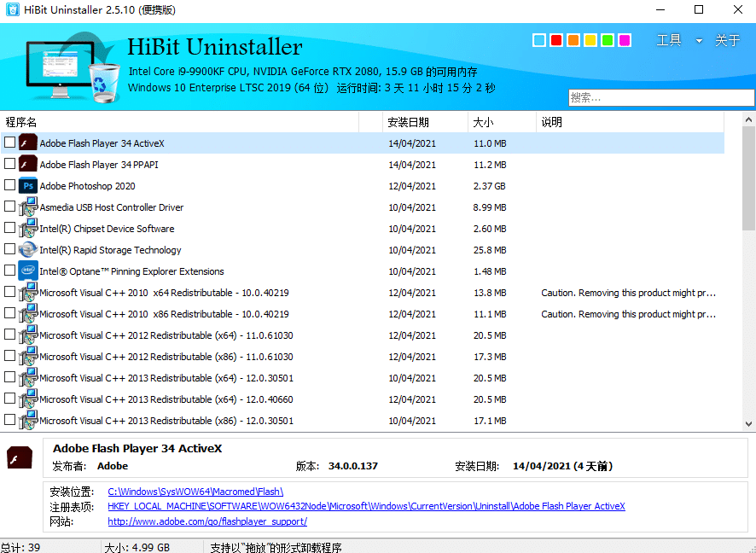The width and height of the screenshot is (756, 553).
Task: Sort by the 程序名 column header
Action: [179, 122]
